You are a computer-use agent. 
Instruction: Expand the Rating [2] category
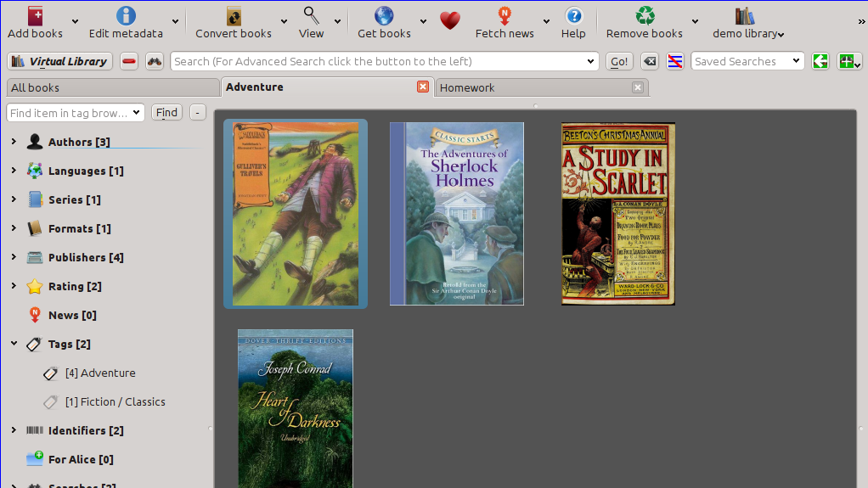14,285
